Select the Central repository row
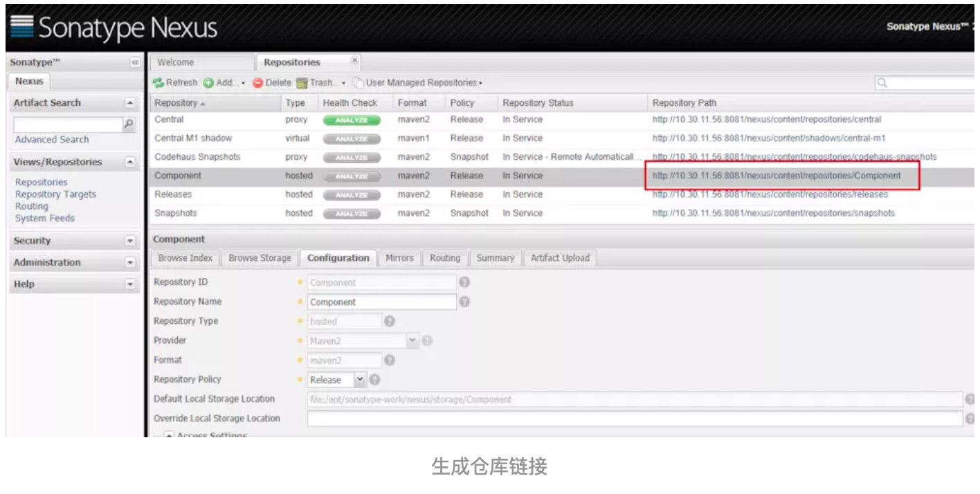 [x=562, y=120]
